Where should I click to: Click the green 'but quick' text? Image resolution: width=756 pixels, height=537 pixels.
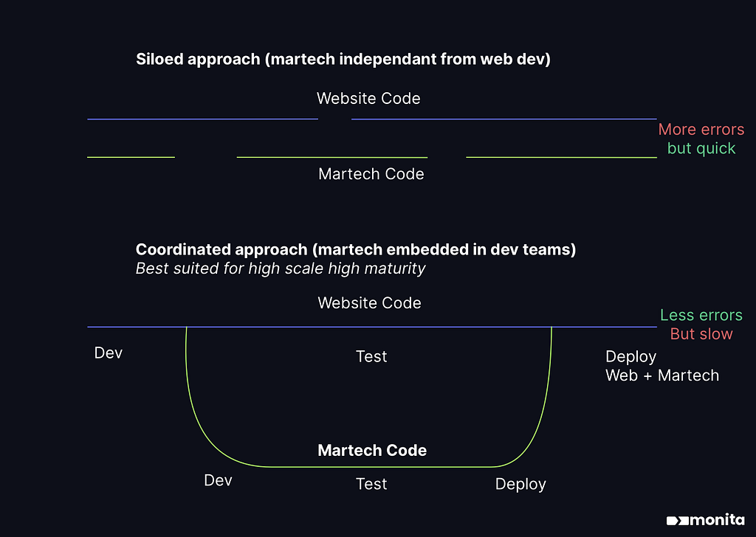(701, 148)
